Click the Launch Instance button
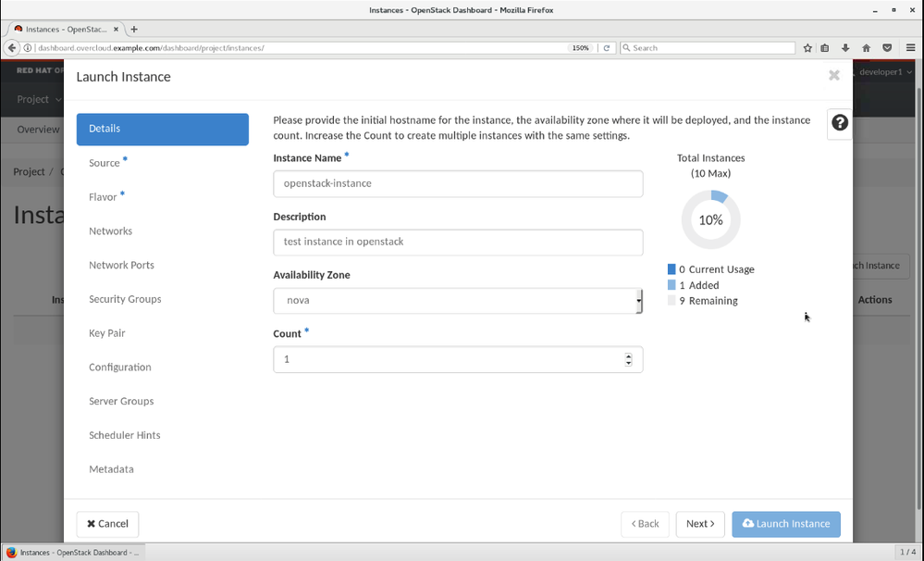This screenshot has width=924, height=561. point(785,524)
